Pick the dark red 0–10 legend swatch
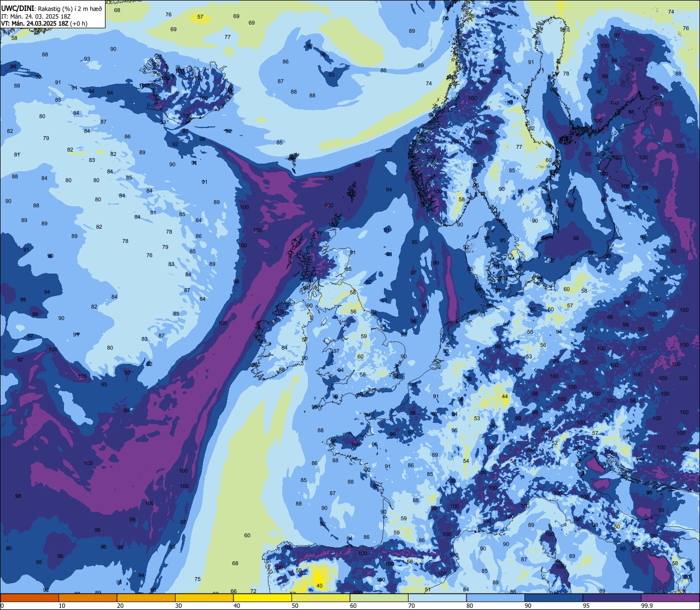Viewport: 700px width, 610px height. click(x=30, y=597)
